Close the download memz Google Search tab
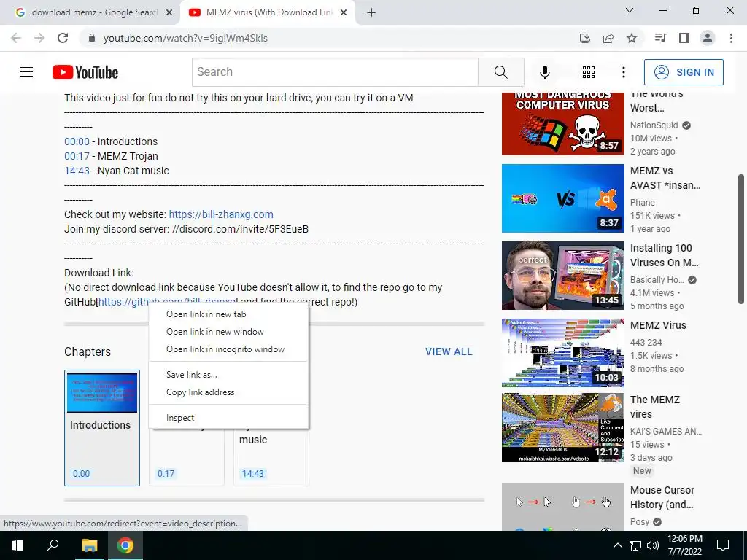The width and height of the screenshot is (747, 560). [169, 13]
